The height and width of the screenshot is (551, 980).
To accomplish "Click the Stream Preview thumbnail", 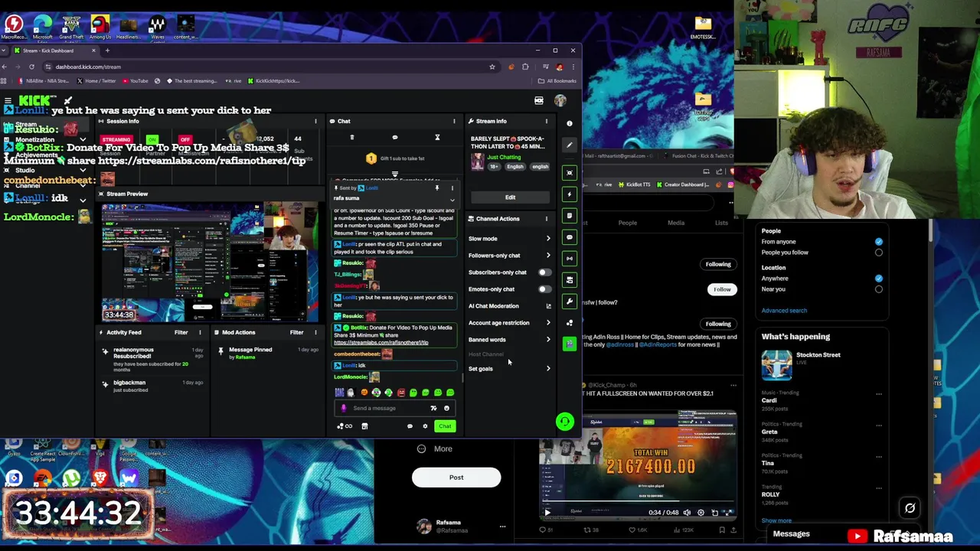I will [x=210, y=262].
